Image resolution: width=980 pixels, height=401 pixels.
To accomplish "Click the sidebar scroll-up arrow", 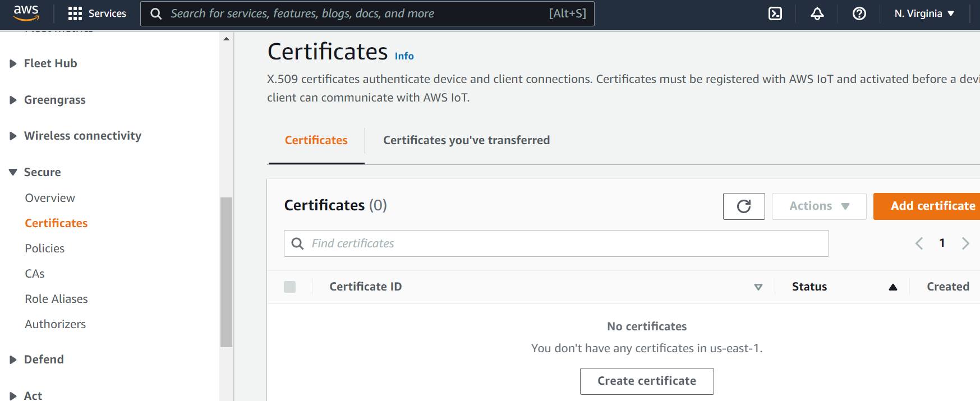I will tap(226, 39).
